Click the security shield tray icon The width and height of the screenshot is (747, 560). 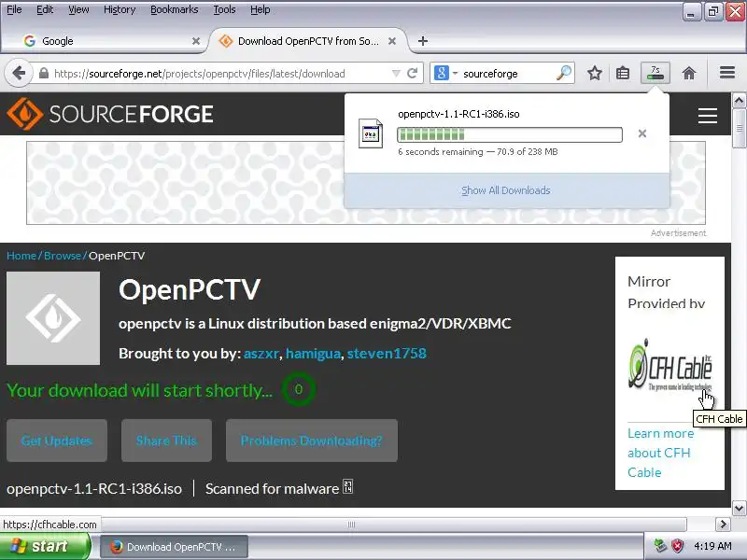(x=677, y=546)
